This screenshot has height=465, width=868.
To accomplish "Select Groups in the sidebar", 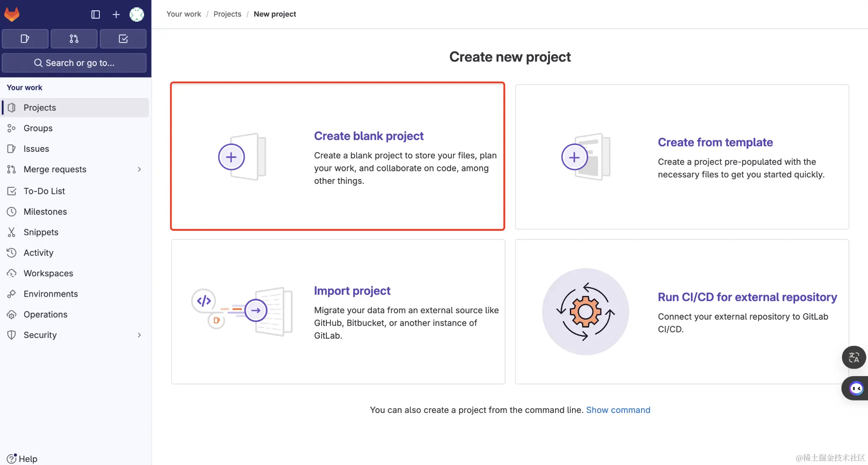I will tap(38, 128).
